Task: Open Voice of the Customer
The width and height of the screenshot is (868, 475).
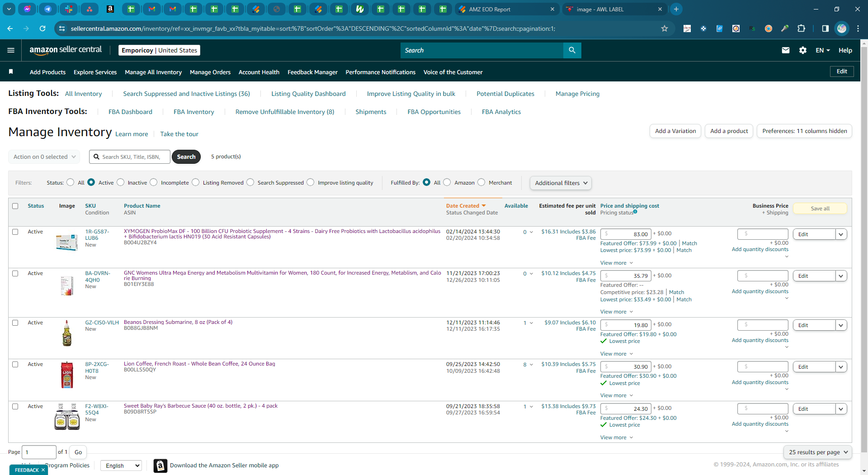Action: 453,72
